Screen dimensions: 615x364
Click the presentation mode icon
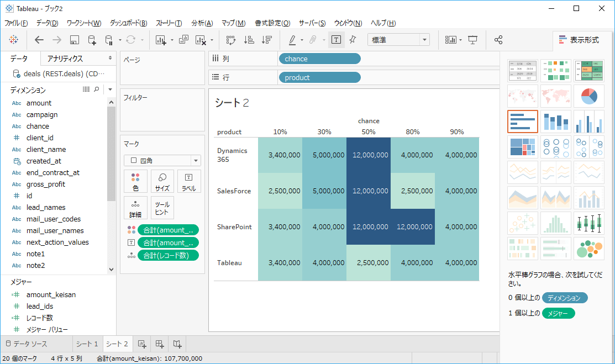(x=472, y=40)
